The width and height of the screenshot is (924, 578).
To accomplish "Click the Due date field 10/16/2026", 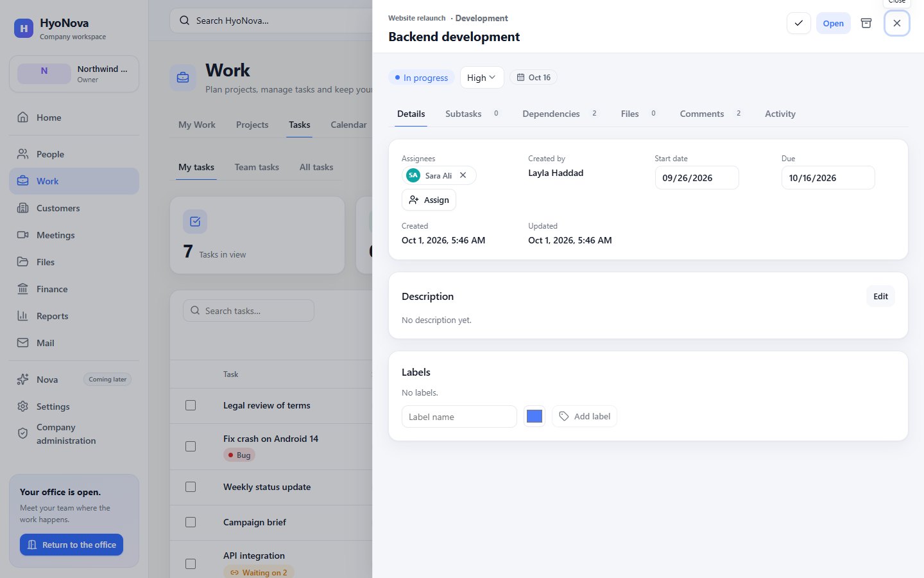I will [828, 178].
